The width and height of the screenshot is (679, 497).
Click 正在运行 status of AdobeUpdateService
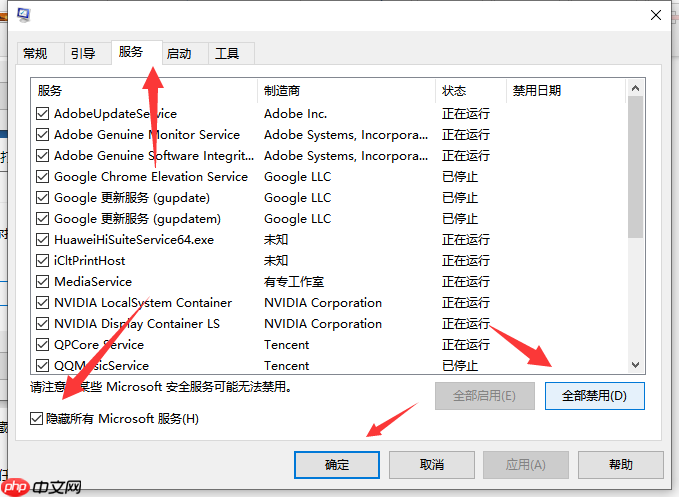tap(466, 113)
